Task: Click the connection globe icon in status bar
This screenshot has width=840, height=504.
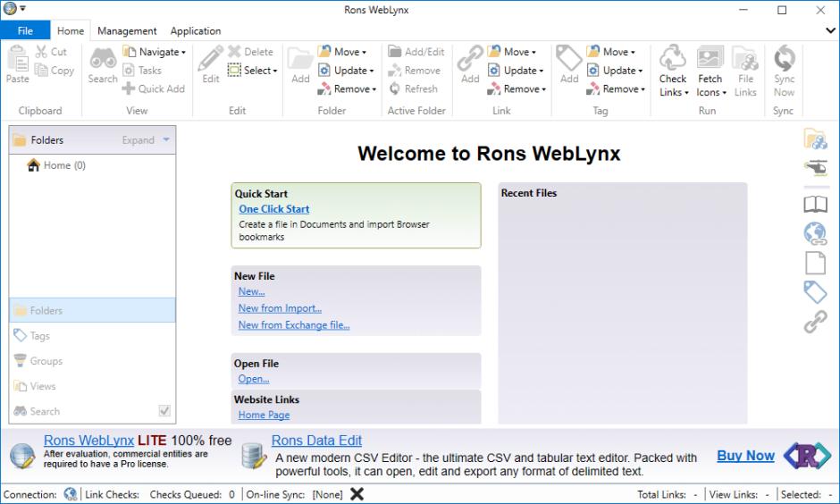Action: [71, 494]
